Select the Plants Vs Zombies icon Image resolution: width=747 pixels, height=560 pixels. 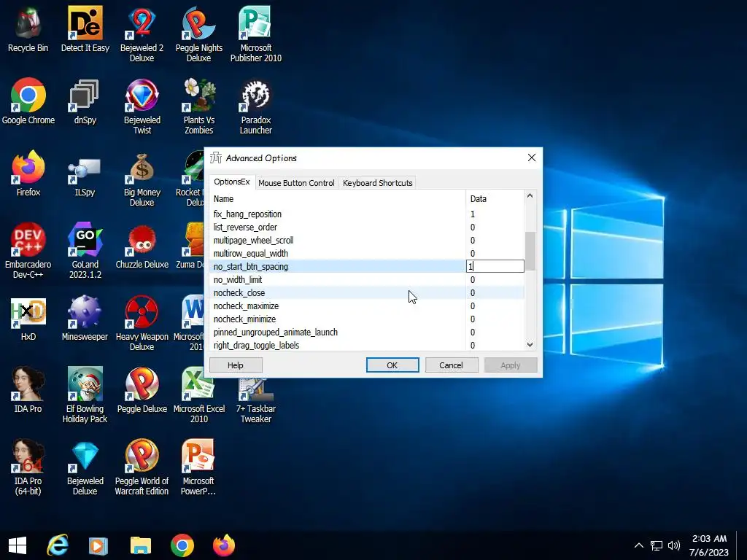(198, 106)
